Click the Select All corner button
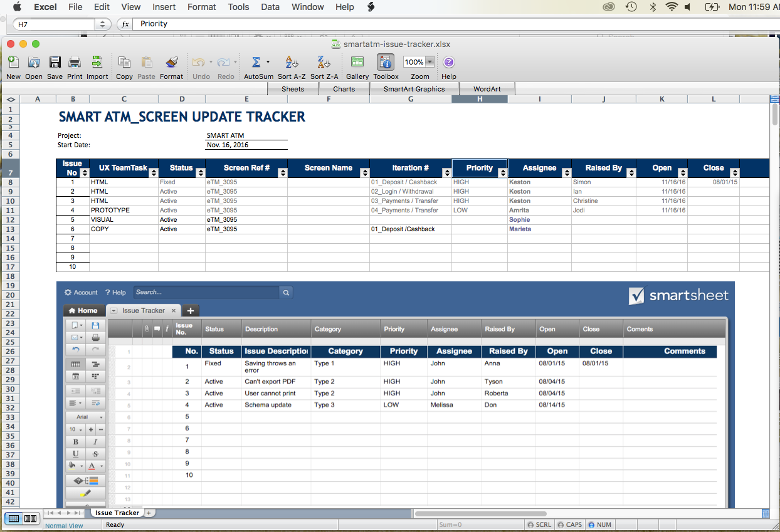This screenshot has height=532, width=780. pos(11,99)
